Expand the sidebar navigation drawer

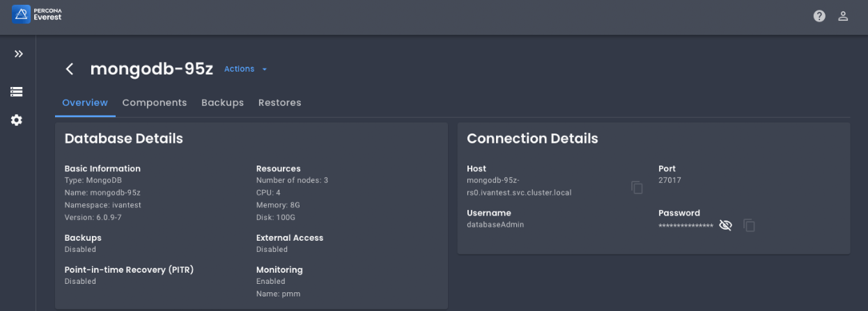(x=18, y=54)
